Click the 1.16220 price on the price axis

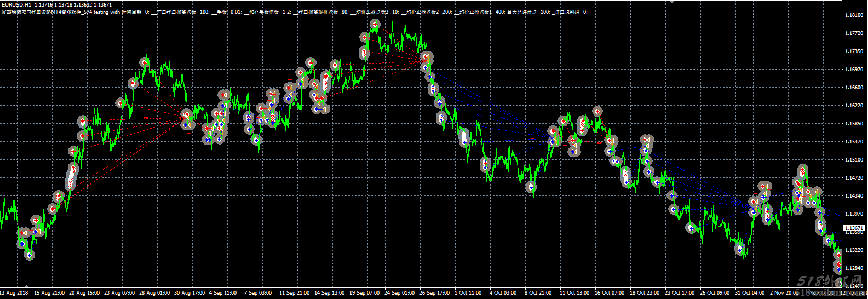coord(854,106)
